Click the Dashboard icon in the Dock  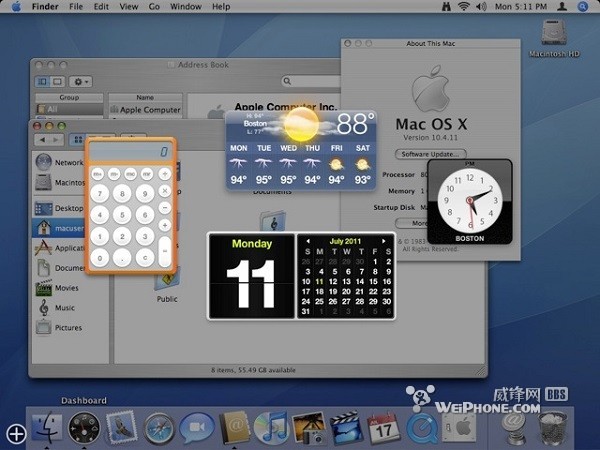(x=84, y=427)
